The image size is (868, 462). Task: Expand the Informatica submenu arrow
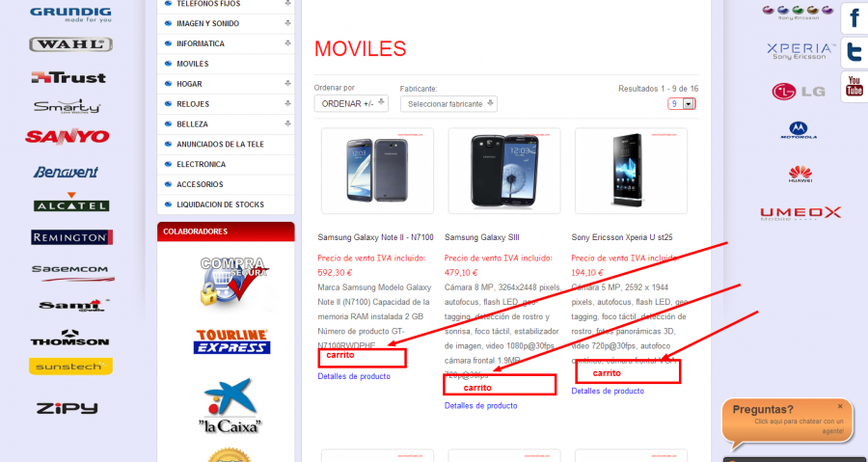[x=287, y=43]
